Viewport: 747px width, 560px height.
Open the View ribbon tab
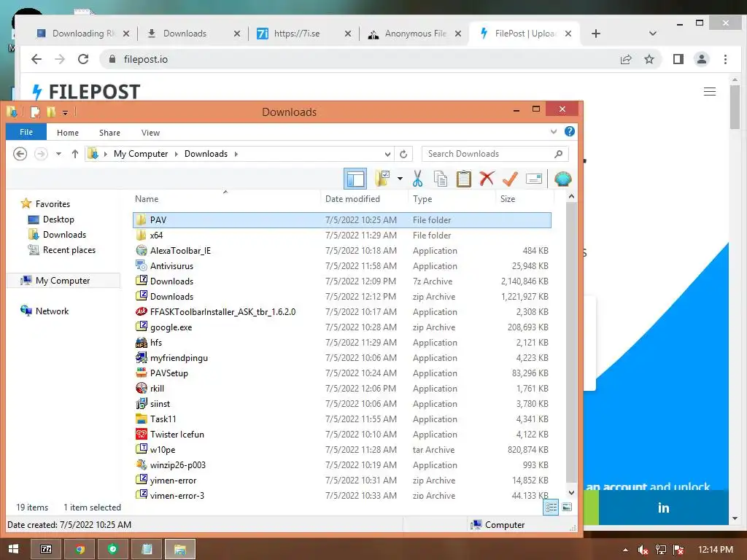pyautogui.click(x=150, y=133)
